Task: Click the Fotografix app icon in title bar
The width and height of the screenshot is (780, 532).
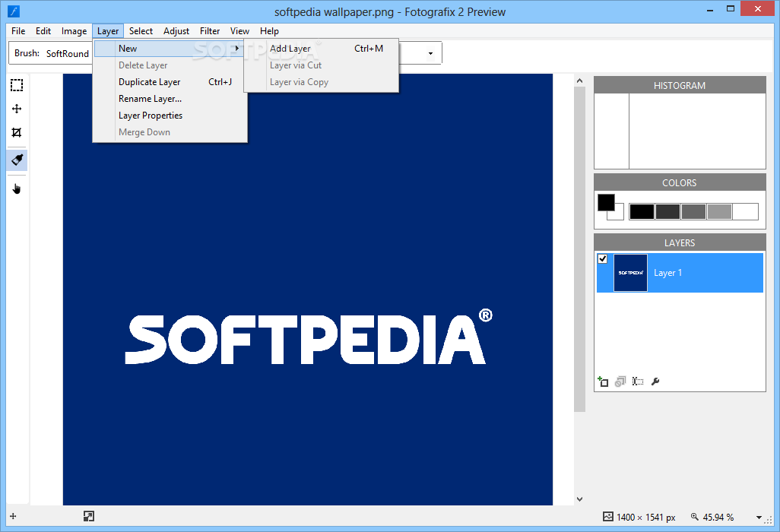Action: pos(14,11)
